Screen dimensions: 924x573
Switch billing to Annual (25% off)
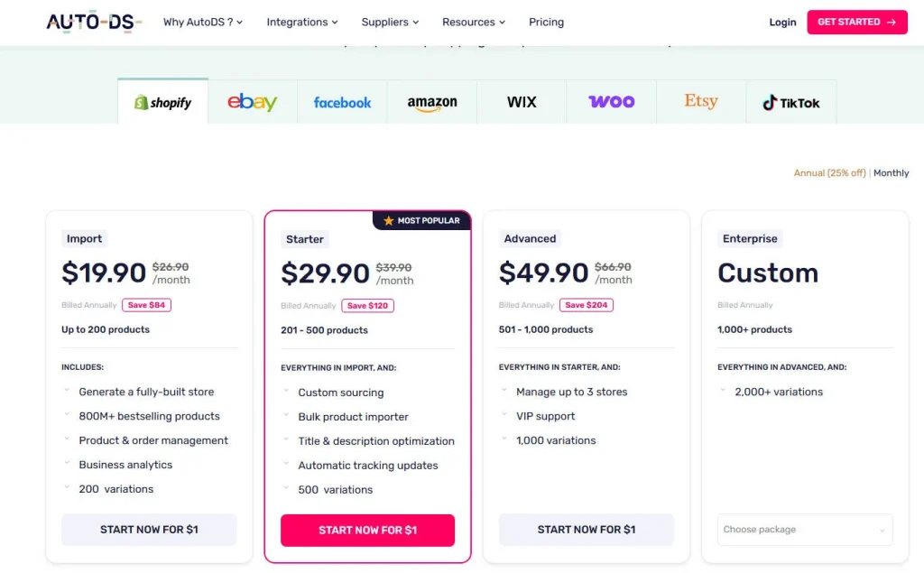(829, 173)
